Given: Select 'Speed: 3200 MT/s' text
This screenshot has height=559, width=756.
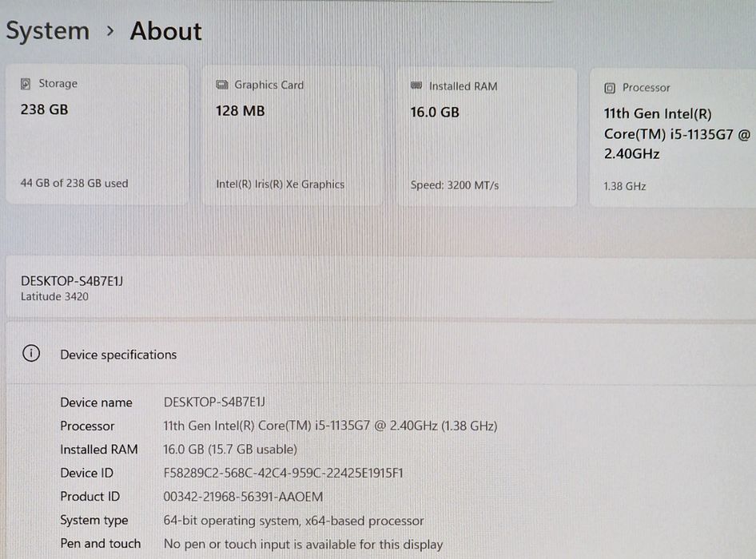Looking at the screenshot, I should pyautogui.click(x=455, y=185).
